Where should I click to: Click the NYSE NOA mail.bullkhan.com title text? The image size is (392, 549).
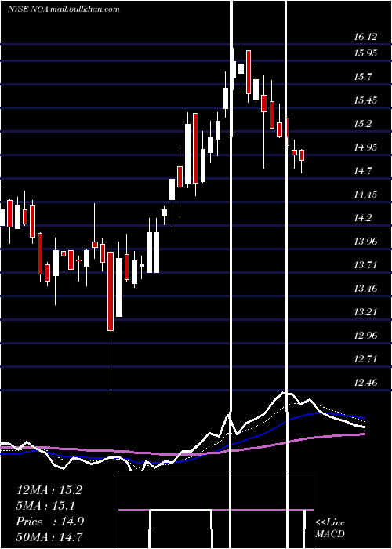pyautogui.click(x=64, y=9)
